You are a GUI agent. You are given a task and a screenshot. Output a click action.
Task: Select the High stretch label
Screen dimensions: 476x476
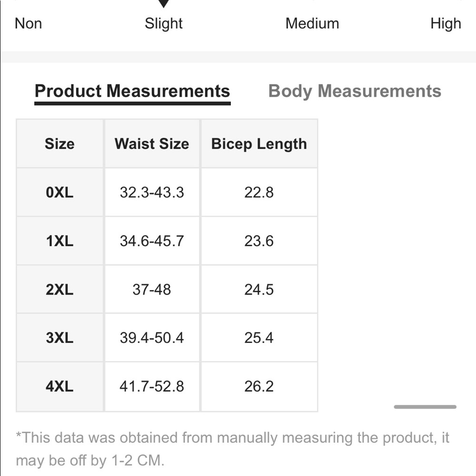(446, 23)
